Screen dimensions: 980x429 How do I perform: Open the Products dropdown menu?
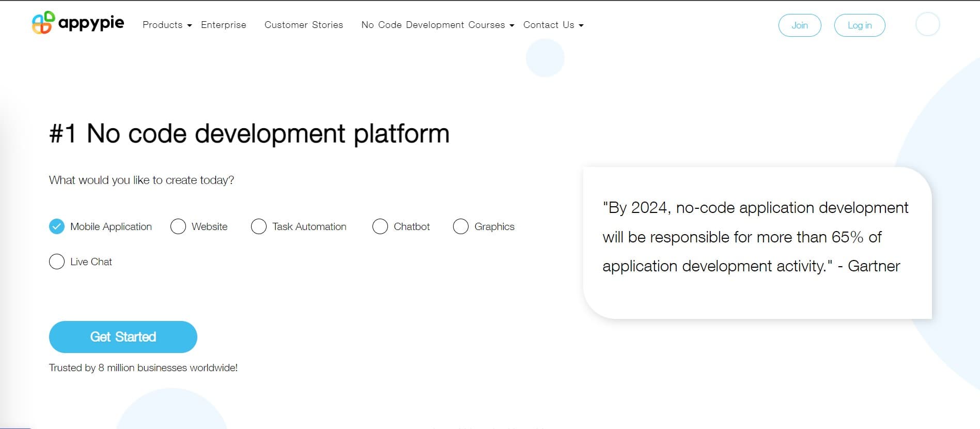click(167, 25)
